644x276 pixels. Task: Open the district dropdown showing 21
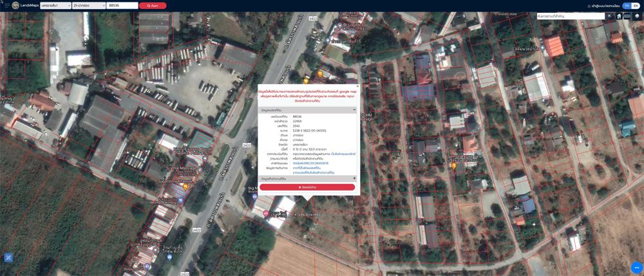[88, 6]
